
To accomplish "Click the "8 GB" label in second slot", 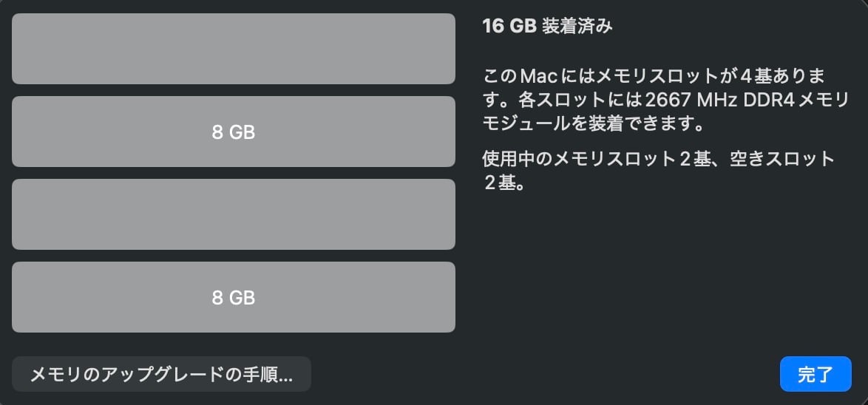I will (x=233, y=133).
